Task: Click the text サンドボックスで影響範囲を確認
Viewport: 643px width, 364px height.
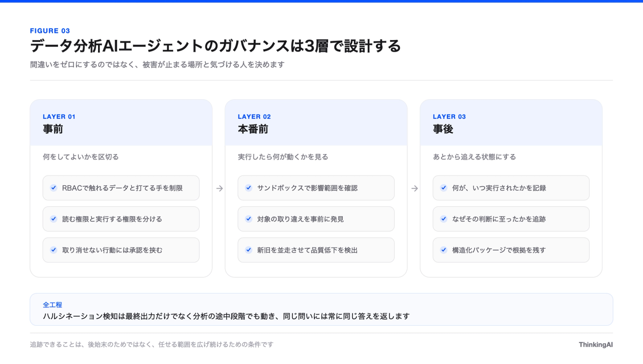Action: click(307, 188)
